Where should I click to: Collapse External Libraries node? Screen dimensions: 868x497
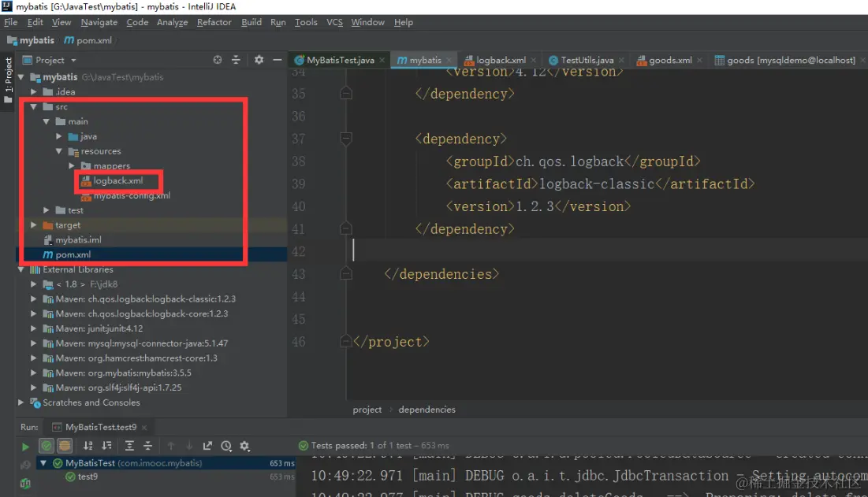tap(21, 269)
